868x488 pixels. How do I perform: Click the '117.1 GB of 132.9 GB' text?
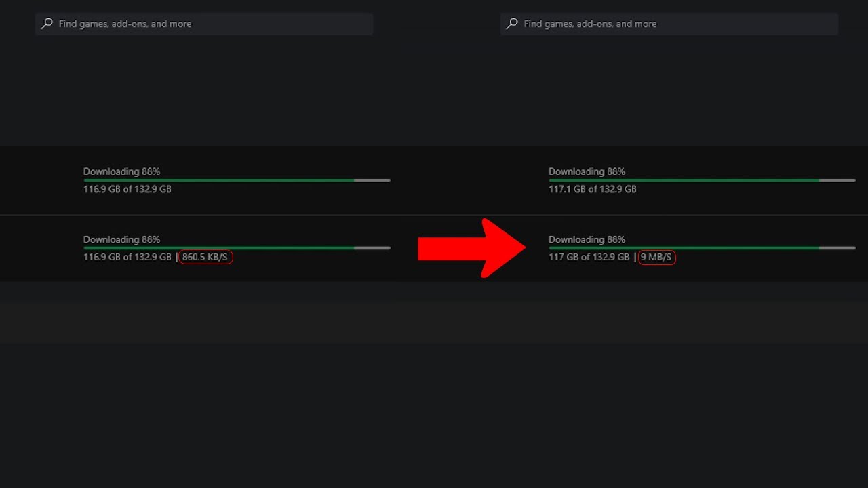[x=593, y=189]
